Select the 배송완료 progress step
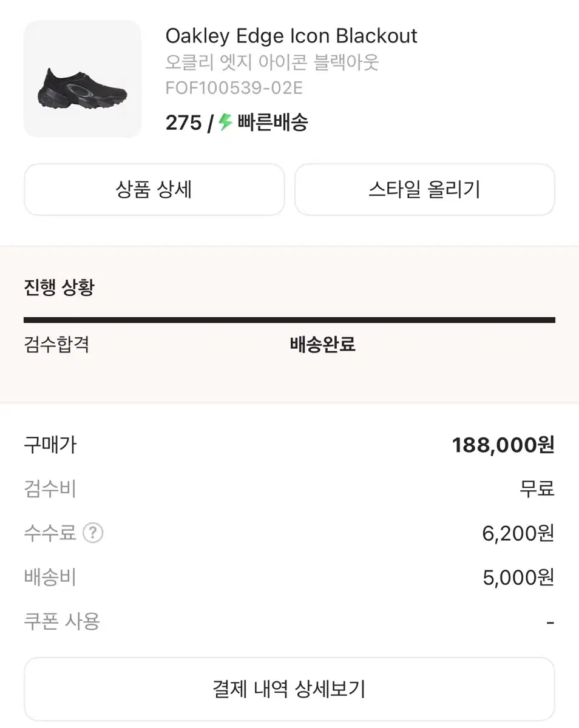Image resolution: width=579 pixels, height=728 pixels. click(322, 345)
